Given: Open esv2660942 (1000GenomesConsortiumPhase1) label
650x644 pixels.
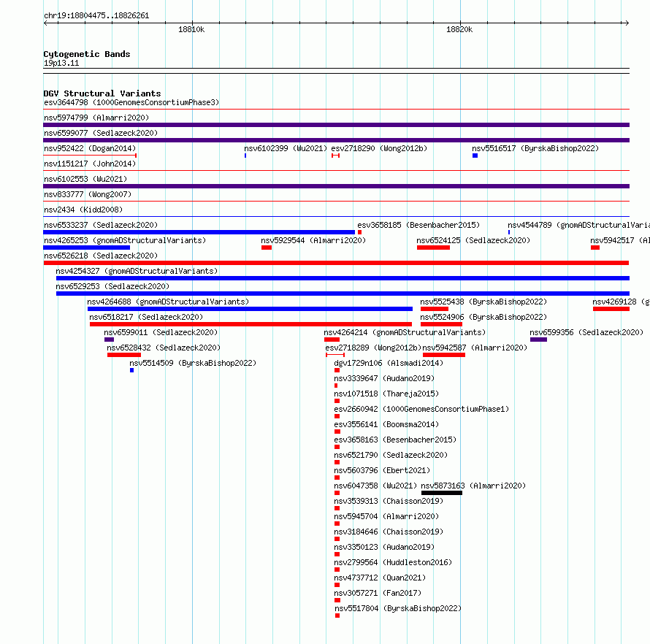Looking at the screenshot, I should tap(421, 409).
